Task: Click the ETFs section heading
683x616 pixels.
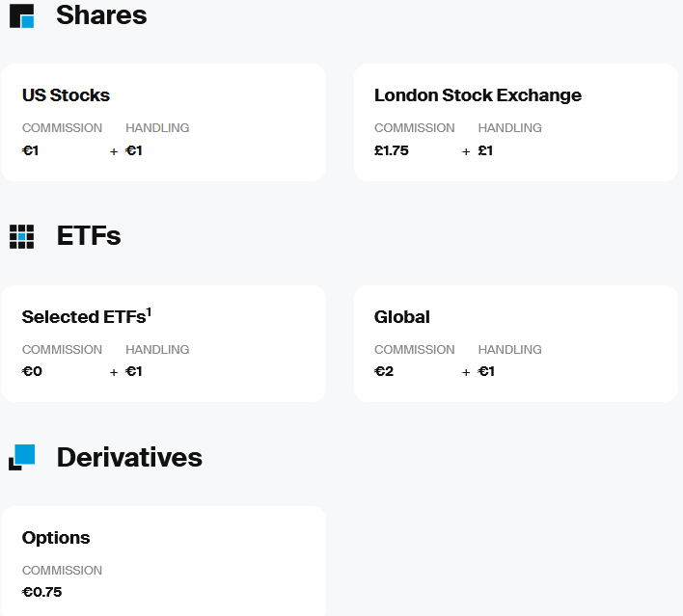Action: tap(89, 236)
